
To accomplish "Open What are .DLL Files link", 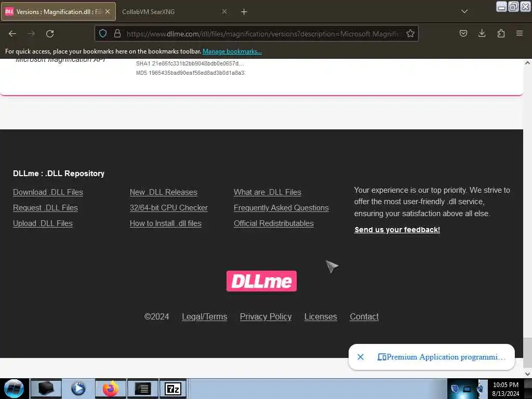I will coord(268,192).
